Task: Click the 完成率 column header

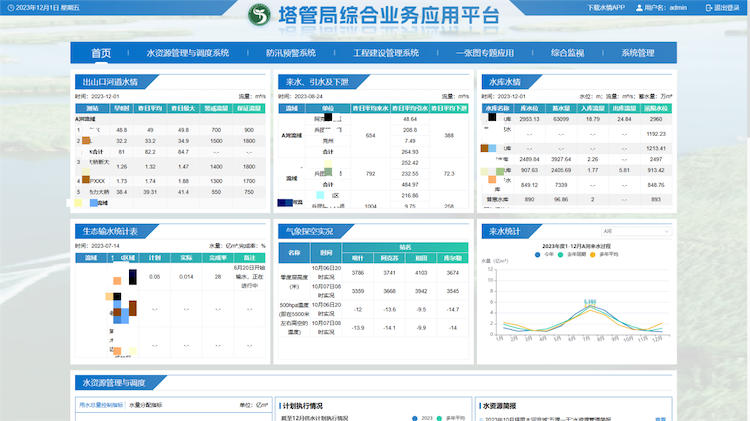Action: pyautogui.click(x=218, y=258)
